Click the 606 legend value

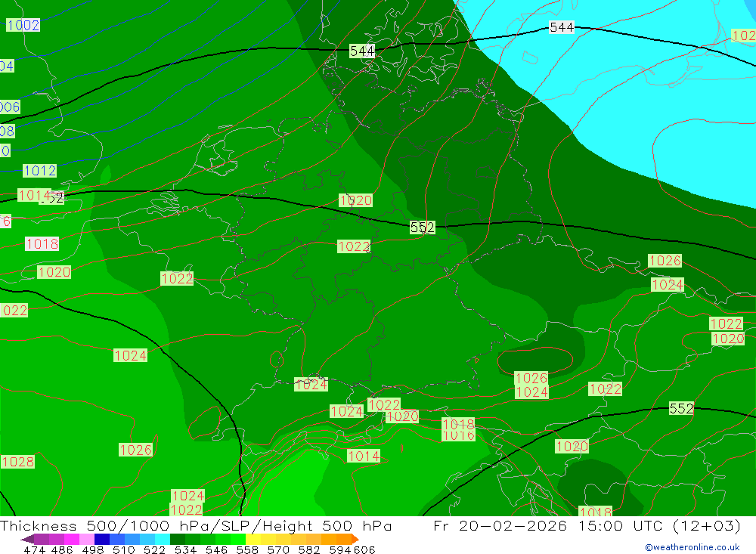[x=364, y=549]
